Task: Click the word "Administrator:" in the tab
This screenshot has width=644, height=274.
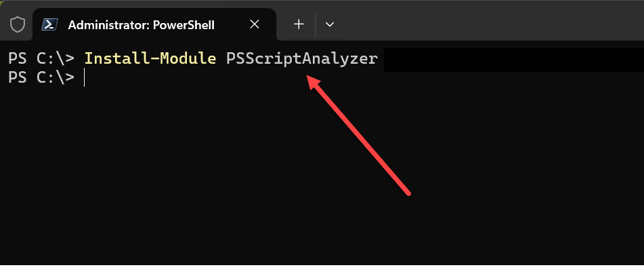Action: (107, 25)
